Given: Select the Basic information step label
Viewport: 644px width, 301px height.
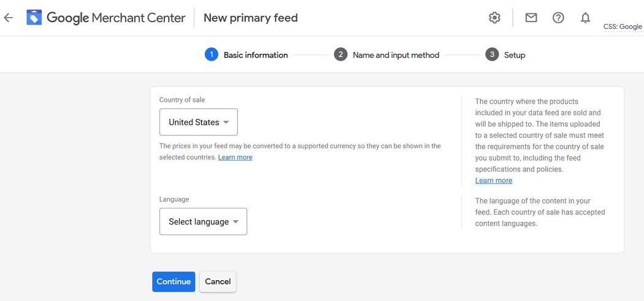Looking at the screenshot, I should 255,55.
